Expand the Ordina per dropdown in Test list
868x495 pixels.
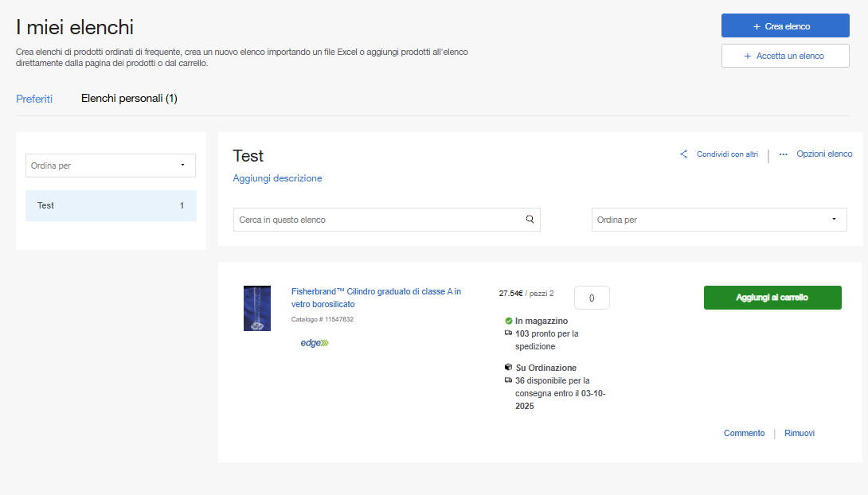[x=718, y=220]
